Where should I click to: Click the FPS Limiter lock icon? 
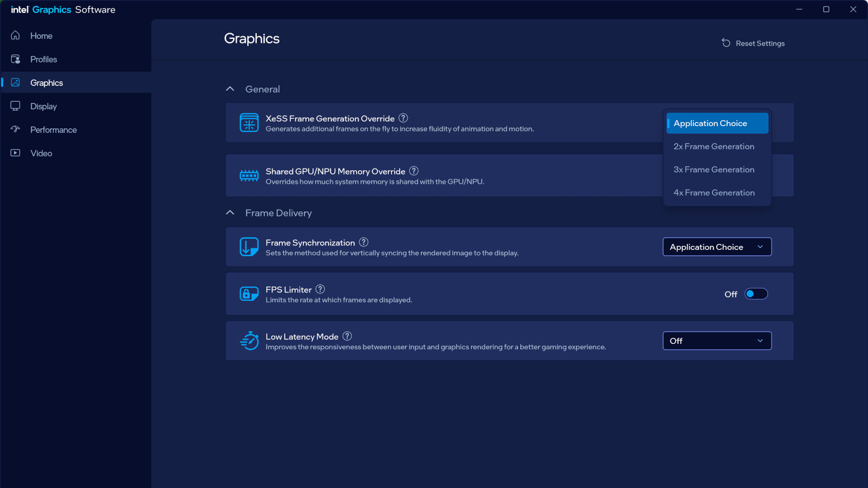(x=249, y=294)
